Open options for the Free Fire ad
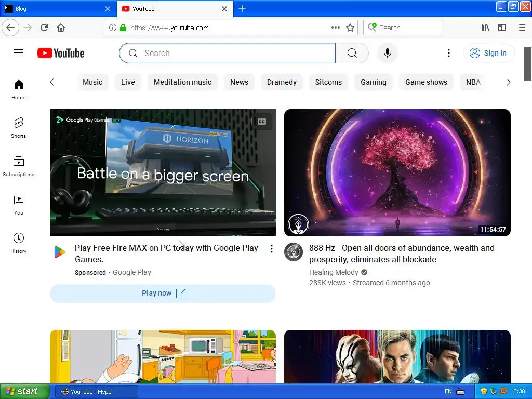This screenshot has height=399, width=532. click(271, 249)
